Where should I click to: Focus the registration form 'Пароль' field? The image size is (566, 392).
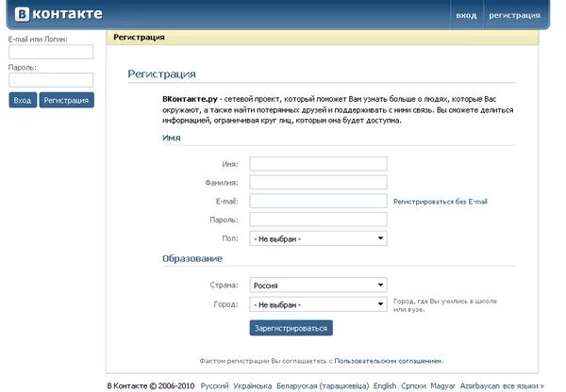(318, 220)
